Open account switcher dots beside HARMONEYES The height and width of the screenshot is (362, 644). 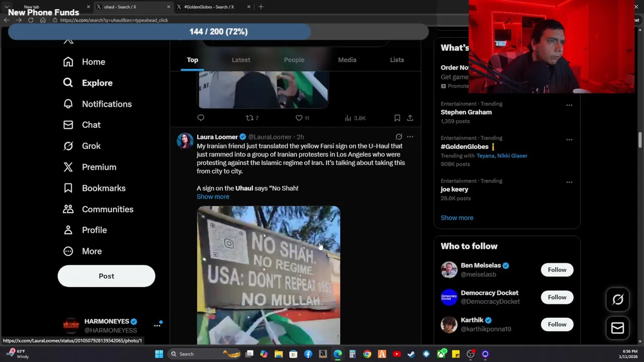click(157, 326)
